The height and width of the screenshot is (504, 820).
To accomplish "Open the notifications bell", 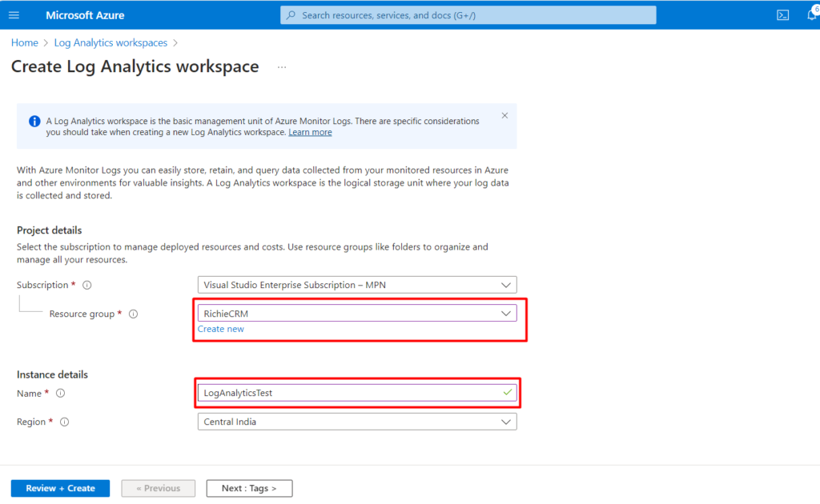I will tap(812, 14).
